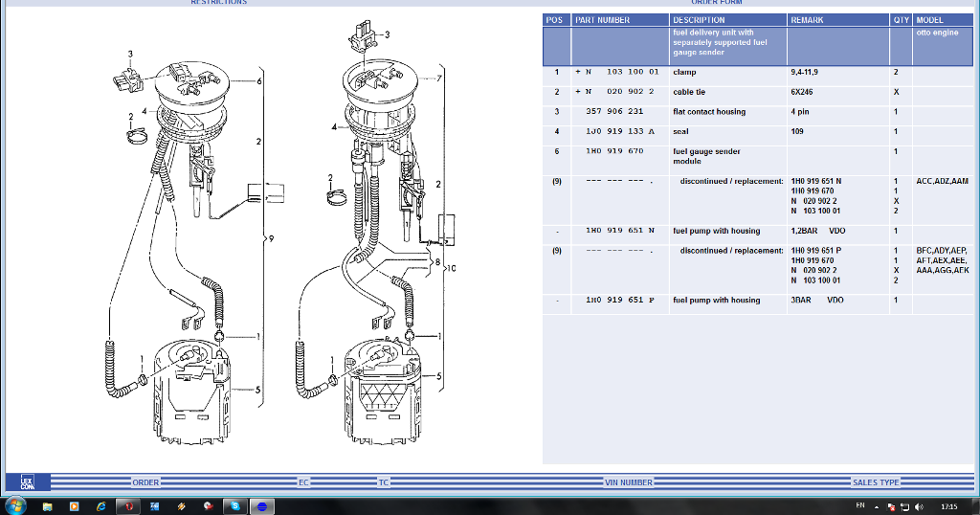Viewport: 980px width, 515px height.
Task: Open the ORDER field in bottom bar
Action: pyautogui.click(x=145, y=482)
